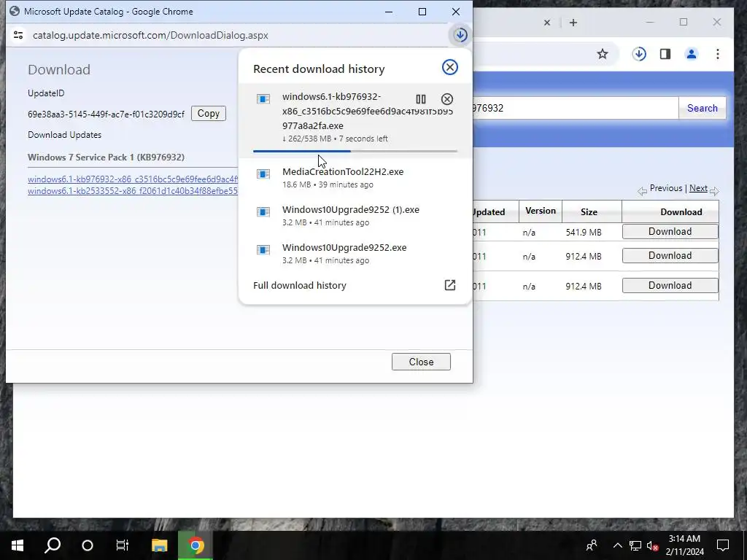Open windows6.1-kb2533552-x86 download link

tap(133, 191)
